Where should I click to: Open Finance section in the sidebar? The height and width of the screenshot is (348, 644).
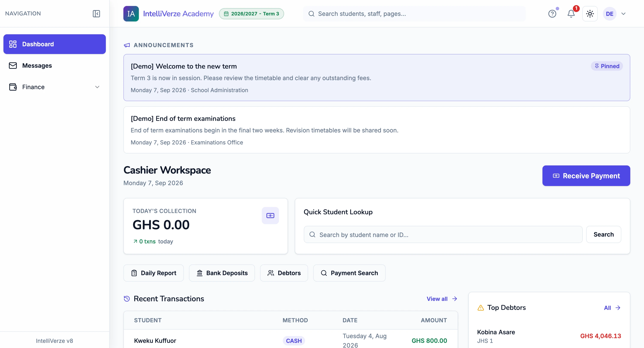point(54,87)
